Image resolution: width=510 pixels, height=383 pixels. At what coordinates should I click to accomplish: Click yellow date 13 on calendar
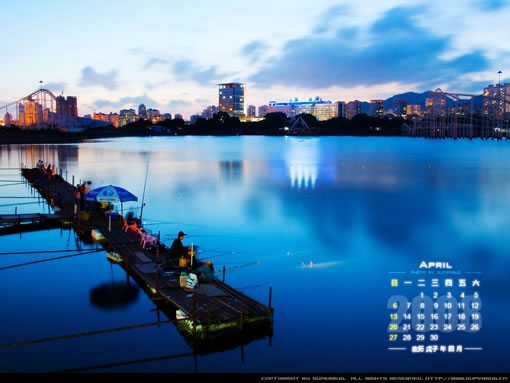(x=394, y=317)
